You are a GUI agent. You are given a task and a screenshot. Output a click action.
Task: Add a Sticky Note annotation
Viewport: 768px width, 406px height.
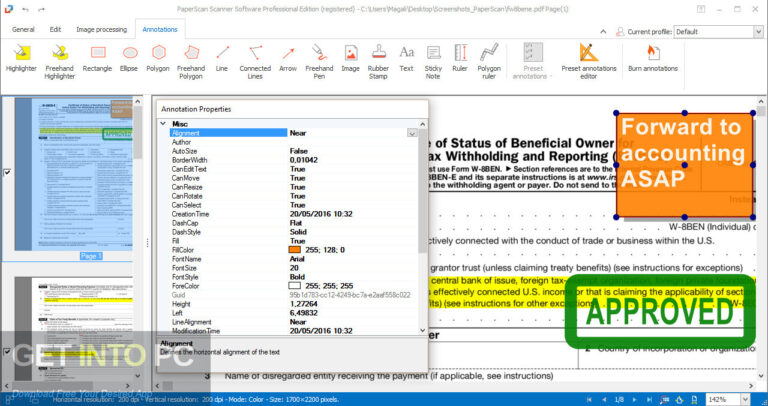433,62
